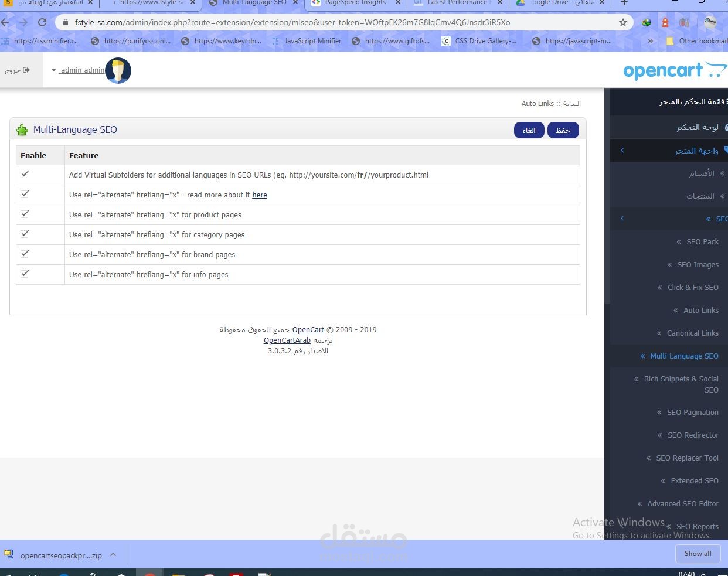Open SEO Pack menu item
This screenshot has width=728, height=576.
[x=702, y=241]
